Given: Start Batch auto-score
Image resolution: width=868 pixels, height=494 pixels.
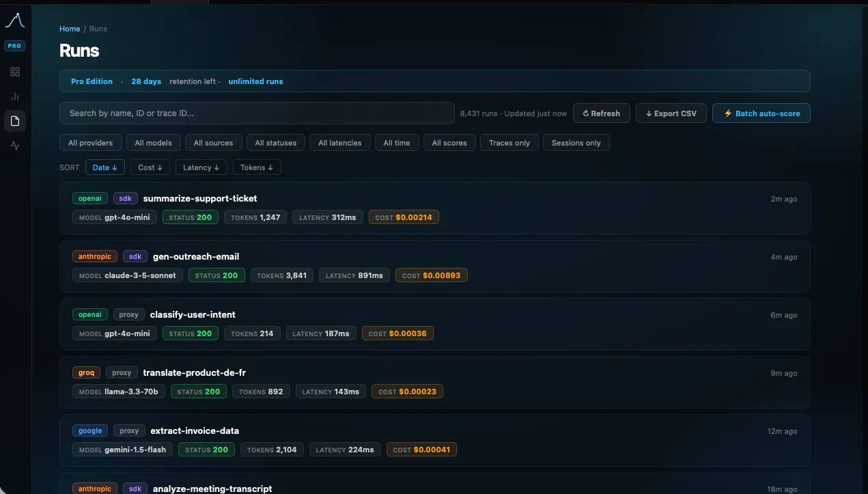Looking at the screenshot, I should [x=761, y=113].
